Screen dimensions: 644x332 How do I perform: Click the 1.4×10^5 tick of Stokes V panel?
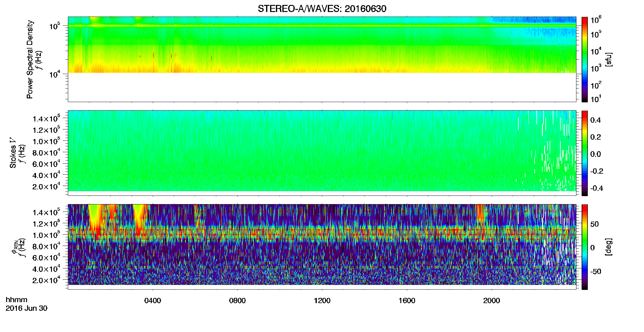coord(46,119)
